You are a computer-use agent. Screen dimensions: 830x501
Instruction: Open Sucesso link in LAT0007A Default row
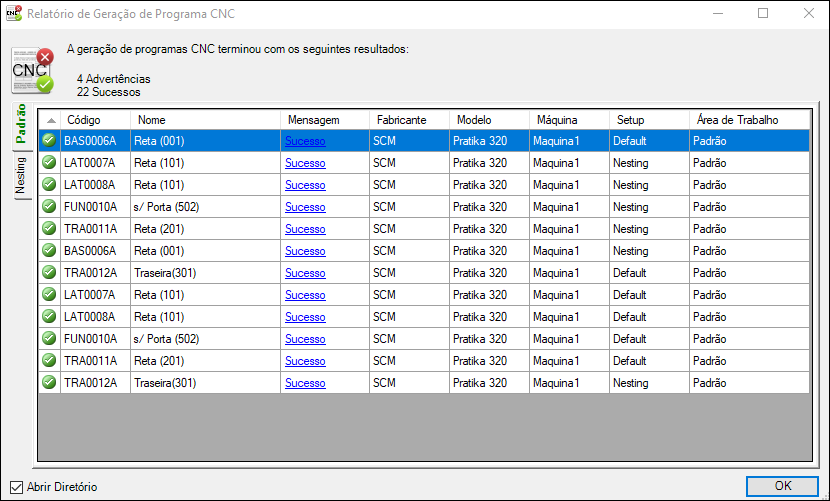point(305,295)
